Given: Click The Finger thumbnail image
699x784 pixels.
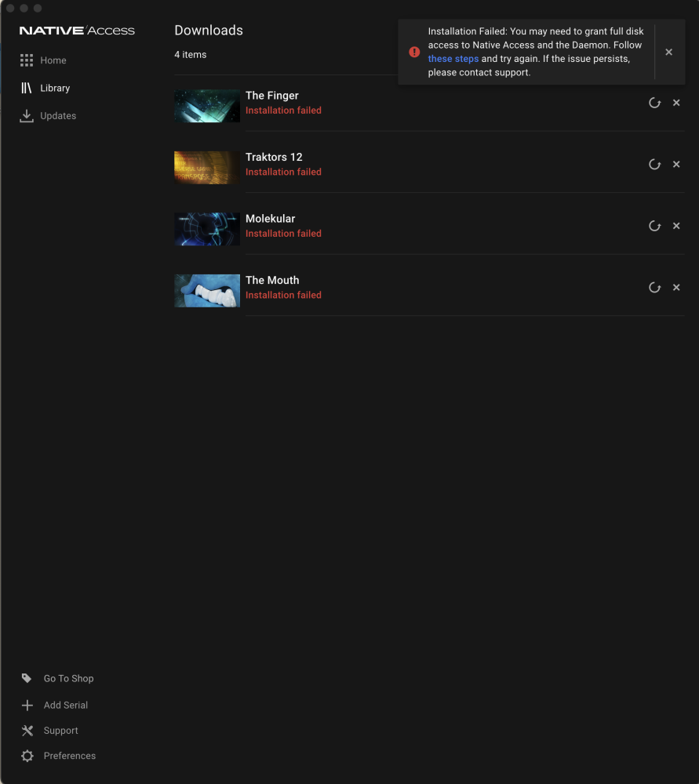Looking at the screenshot, I should (207, 106).
